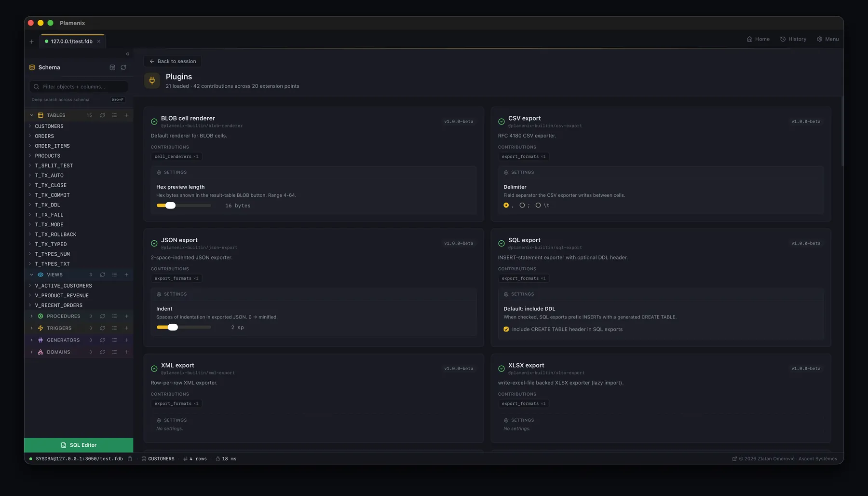
Task: Add a new procedure with the plus icon
Action: tap(126, 316)
